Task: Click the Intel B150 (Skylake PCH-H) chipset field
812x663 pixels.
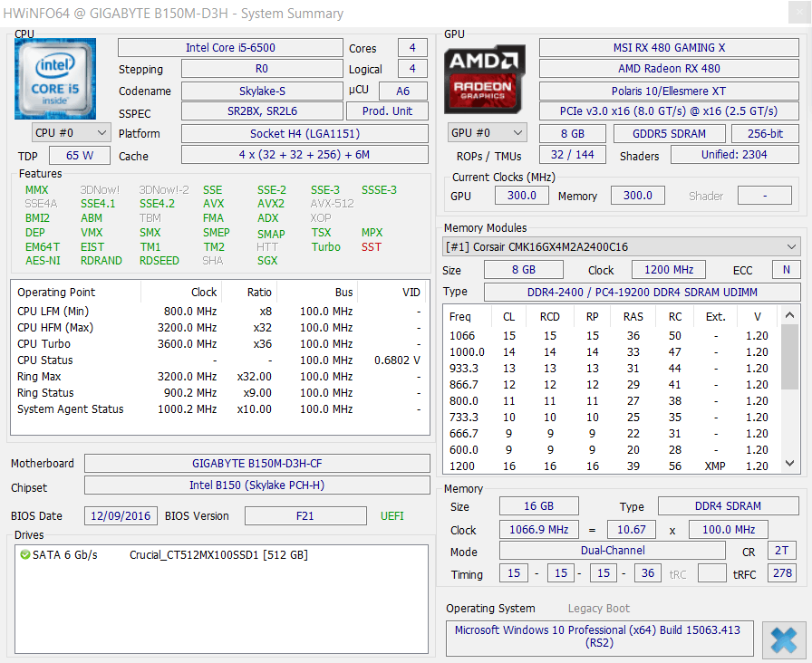Action: pos(256,485)
